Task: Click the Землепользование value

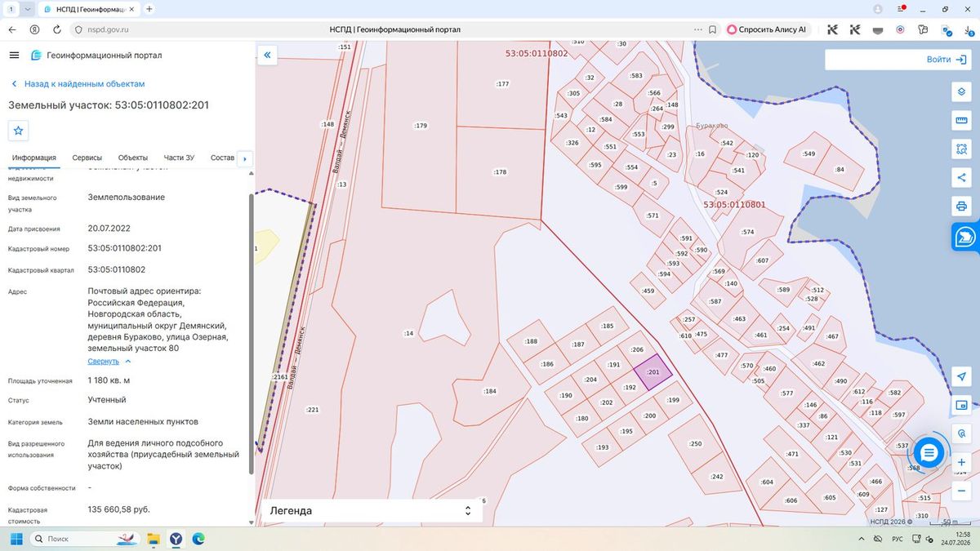Action: [x=127, y=198]
